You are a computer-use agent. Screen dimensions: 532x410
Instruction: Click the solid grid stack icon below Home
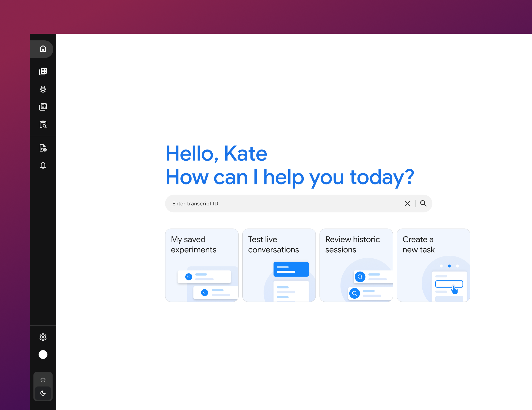[43, 72]
